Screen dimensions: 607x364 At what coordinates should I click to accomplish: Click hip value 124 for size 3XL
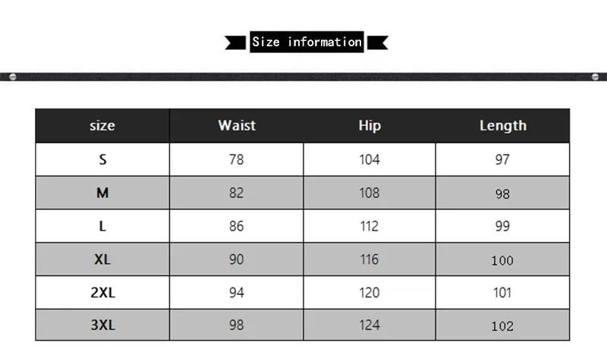(x=370, y=325)
